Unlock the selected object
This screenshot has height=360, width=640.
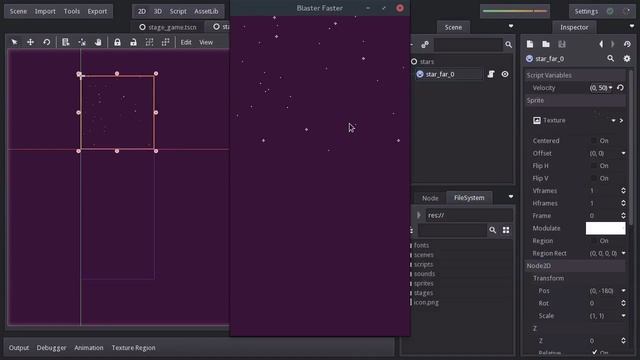tap(133, 42)
